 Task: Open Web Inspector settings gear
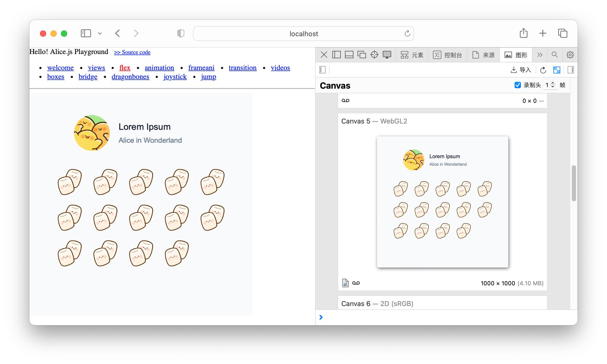570,55
